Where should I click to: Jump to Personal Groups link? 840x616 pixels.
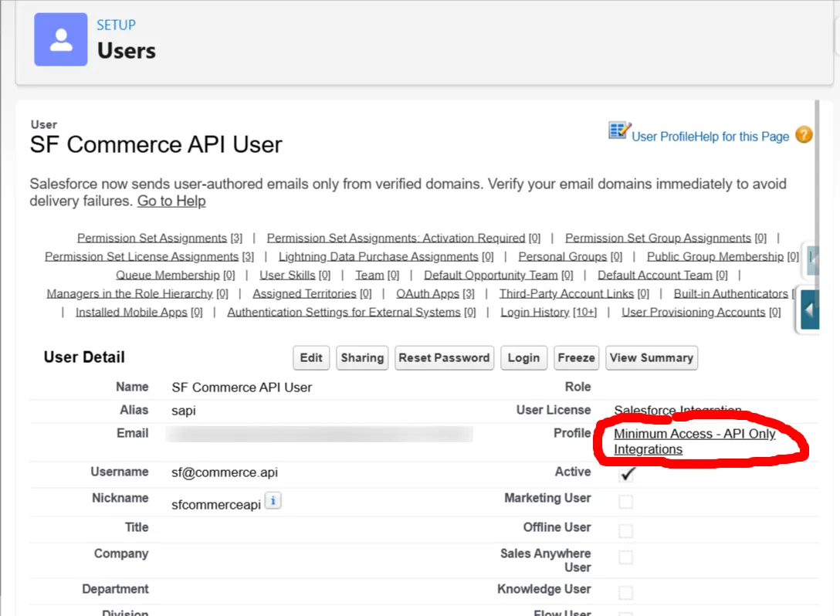click(x=570, y=256)
